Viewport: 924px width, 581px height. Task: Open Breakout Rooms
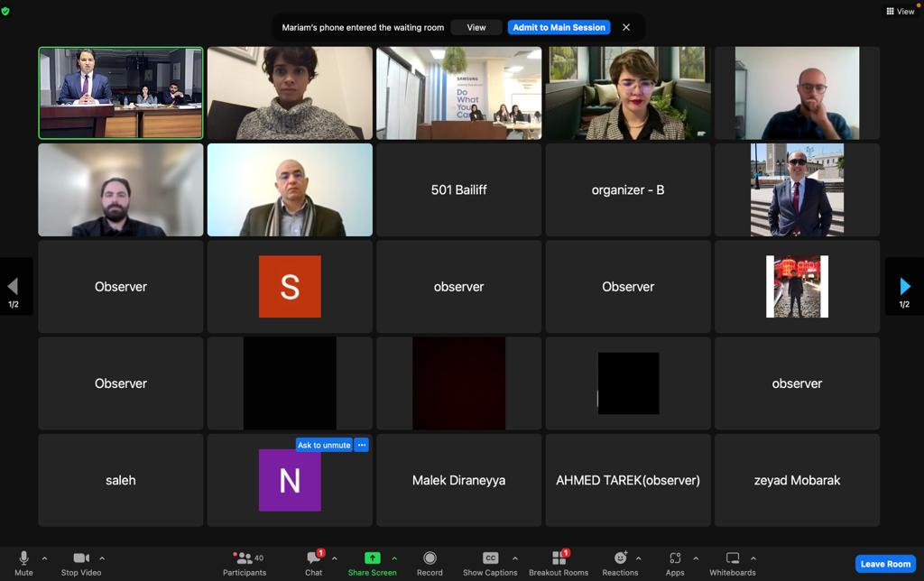[559, 563]
